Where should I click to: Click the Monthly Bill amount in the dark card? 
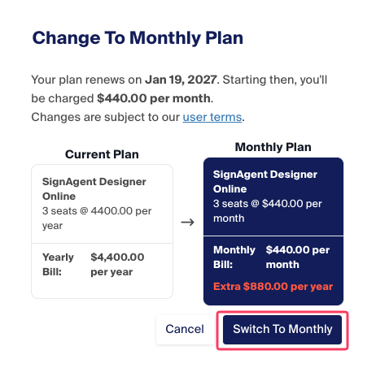[298, 257]
